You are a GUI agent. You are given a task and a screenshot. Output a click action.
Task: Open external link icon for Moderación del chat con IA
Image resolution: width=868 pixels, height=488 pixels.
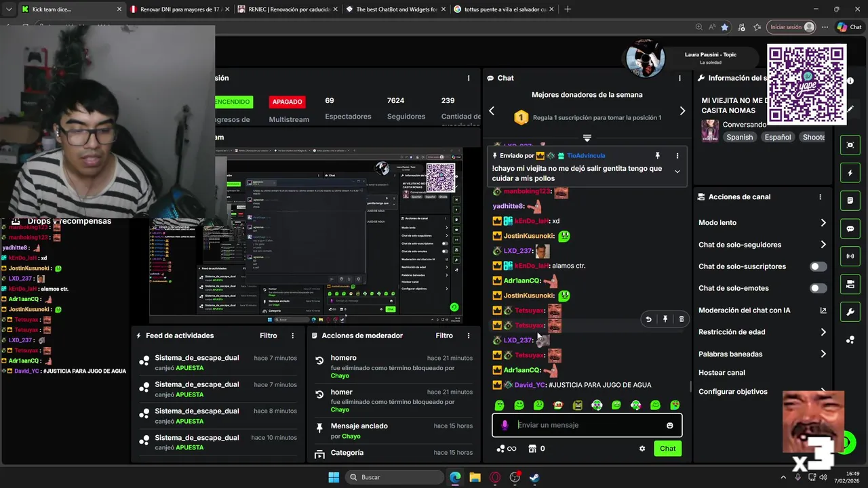pyautogui.click(x=823, y=310)
